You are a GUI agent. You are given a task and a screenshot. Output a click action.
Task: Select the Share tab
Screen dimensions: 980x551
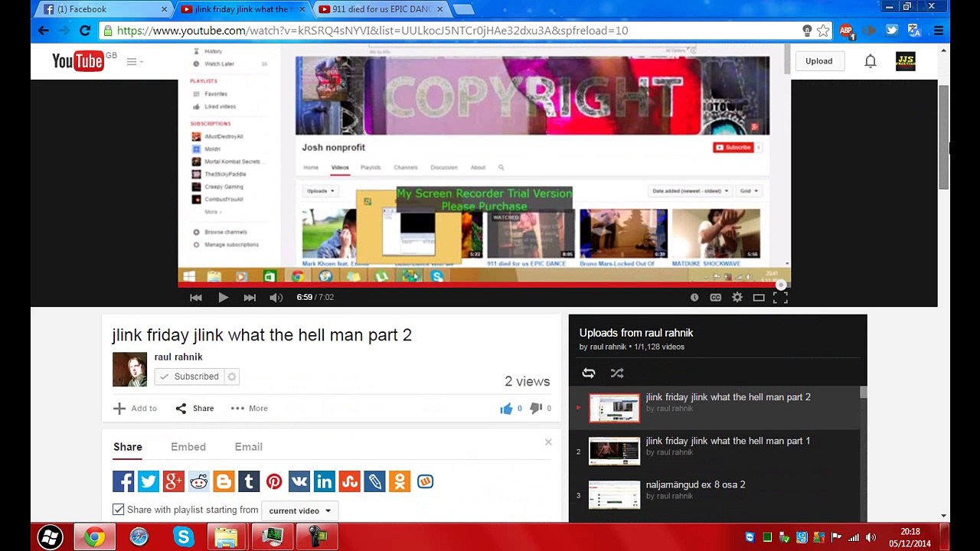pyautogui.click(x=128, y=447)
